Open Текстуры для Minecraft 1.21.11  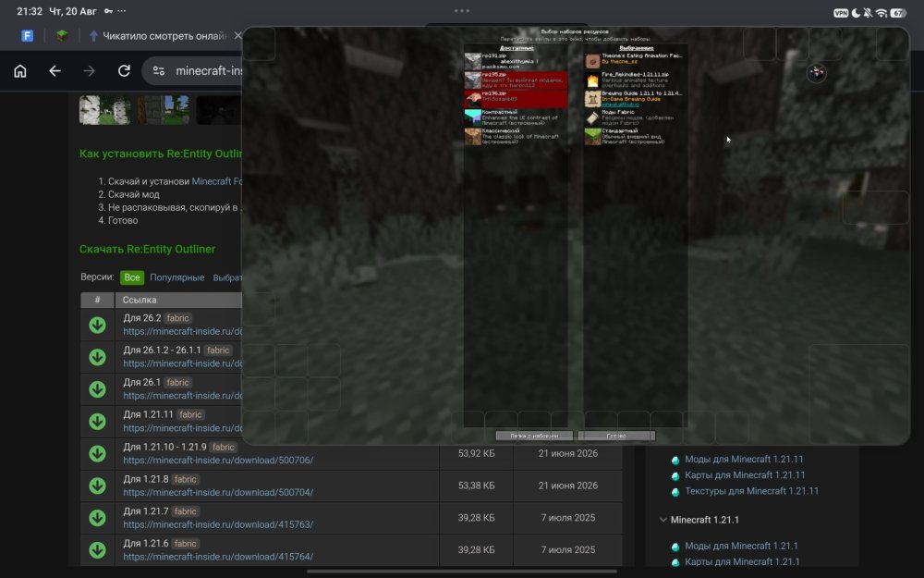751,491
